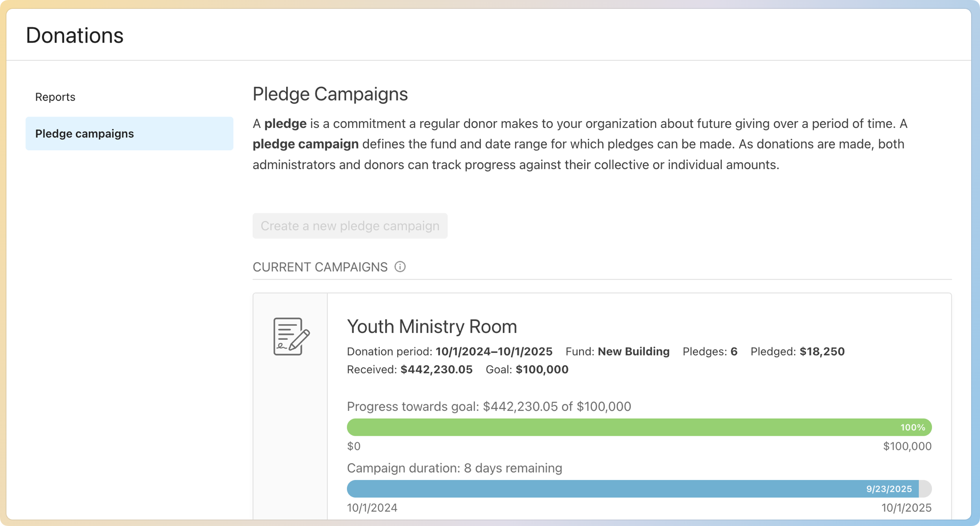Open Reports in the sidebar

pyautogui.click(x=55, y=97)
